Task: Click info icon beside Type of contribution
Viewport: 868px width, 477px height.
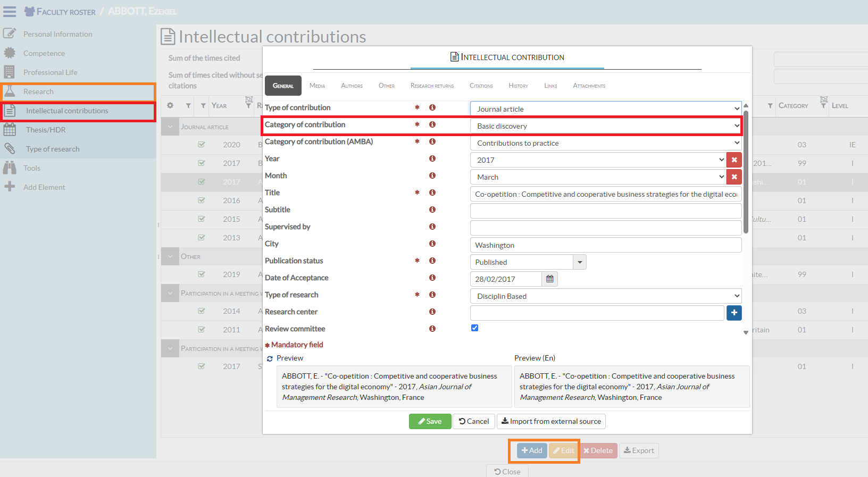Action: pos(432,107)
